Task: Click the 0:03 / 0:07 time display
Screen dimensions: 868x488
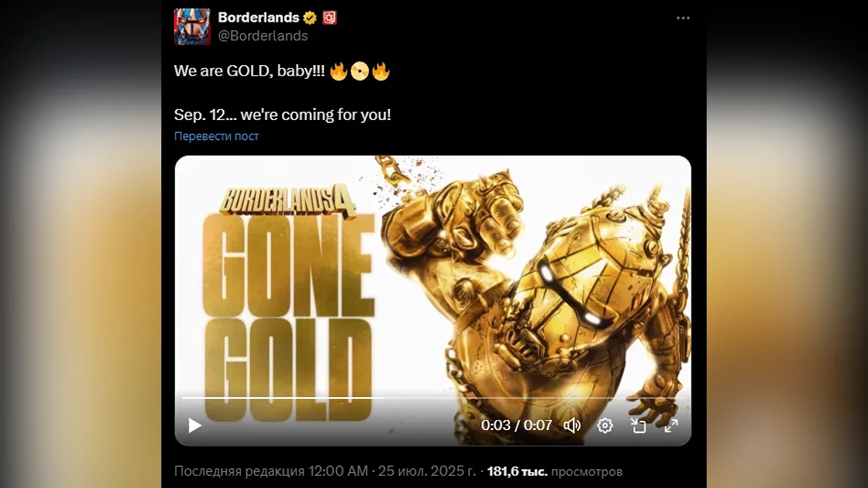Action: pyautogui.click(x=516, y=425)
